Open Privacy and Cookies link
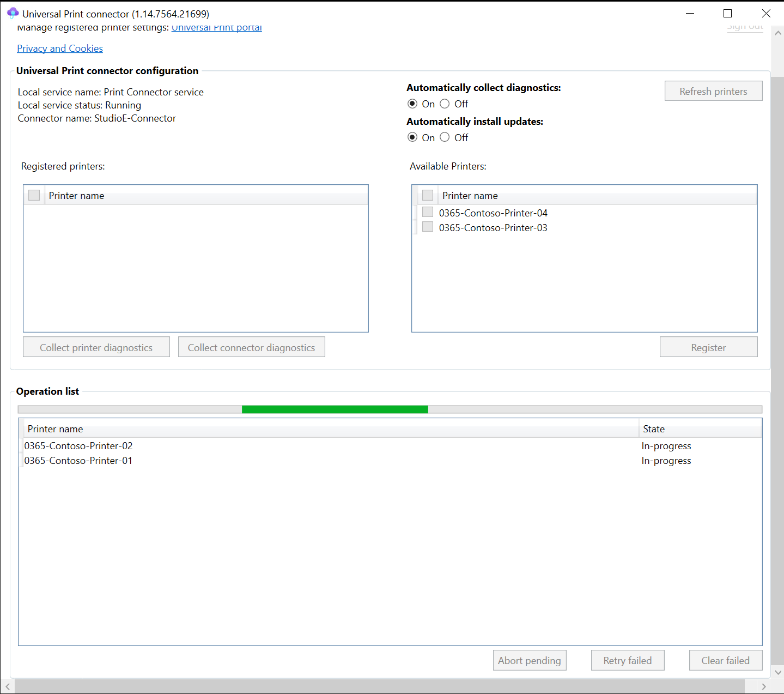 coord(60,49)
